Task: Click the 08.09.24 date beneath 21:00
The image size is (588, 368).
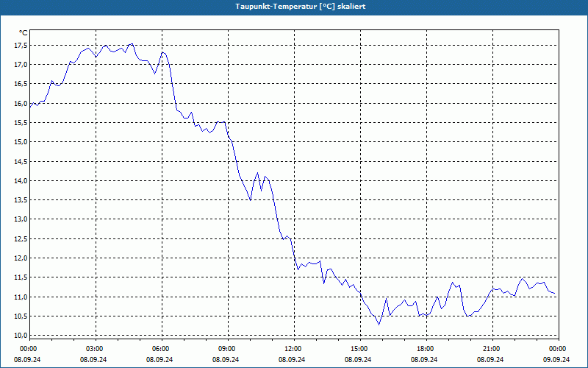Action: point(490,359)
